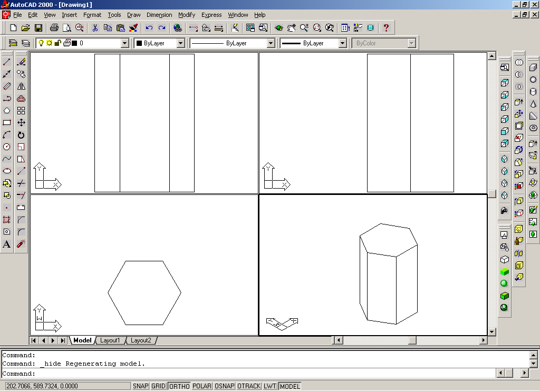Activate the top-left viewport
The image size is (540, 392).
pos(144,123)
